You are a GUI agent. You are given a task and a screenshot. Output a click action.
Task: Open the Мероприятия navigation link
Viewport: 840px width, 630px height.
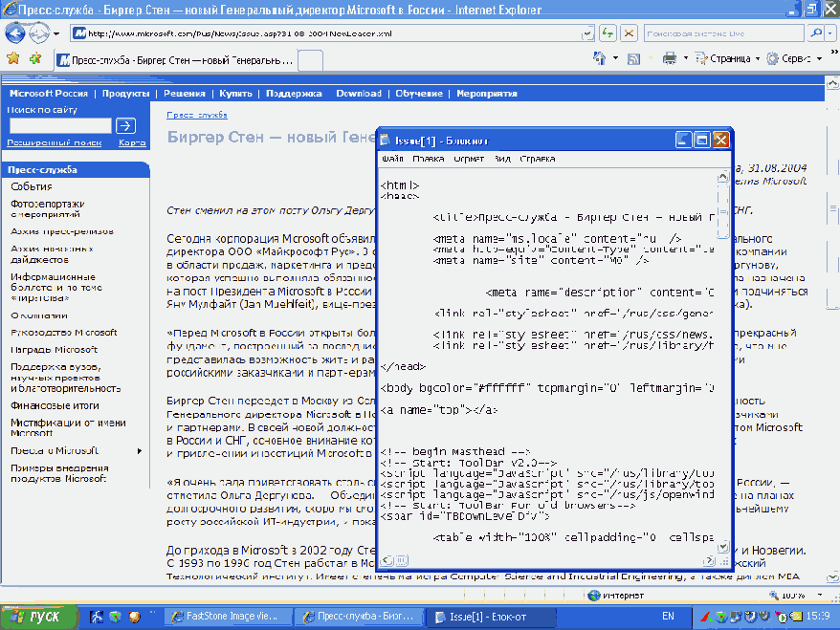[x=486, y=93]
